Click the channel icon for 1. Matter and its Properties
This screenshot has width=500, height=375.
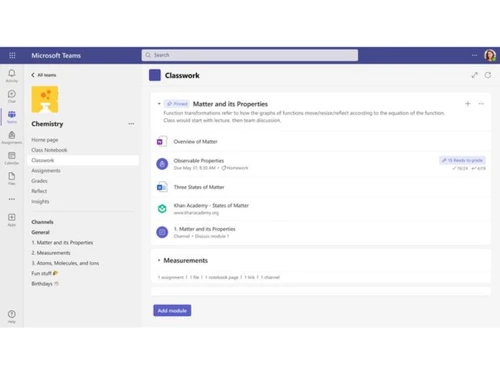(x=162, y=232)
